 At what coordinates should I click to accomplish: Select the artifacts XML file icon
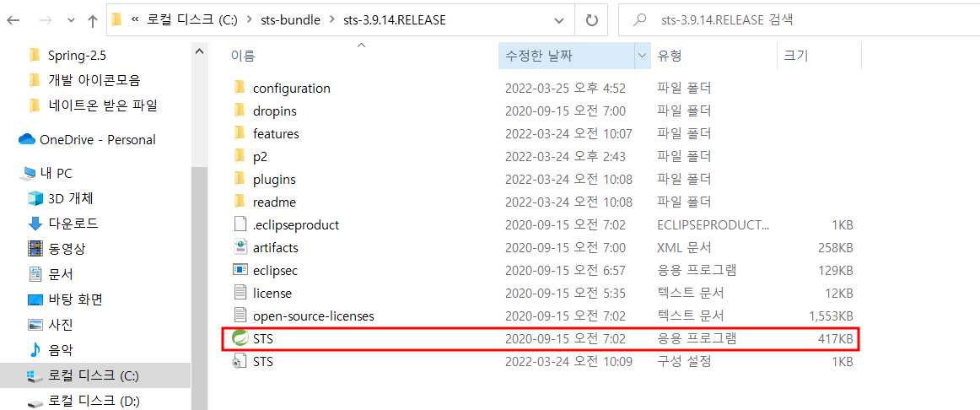(240, 247)
